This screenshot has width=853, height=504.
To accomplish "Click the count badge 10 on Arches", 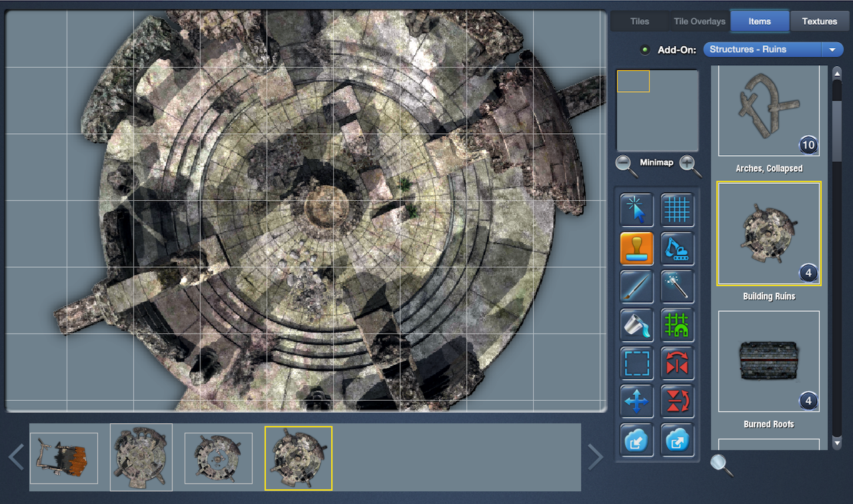I will pos(808,145).
